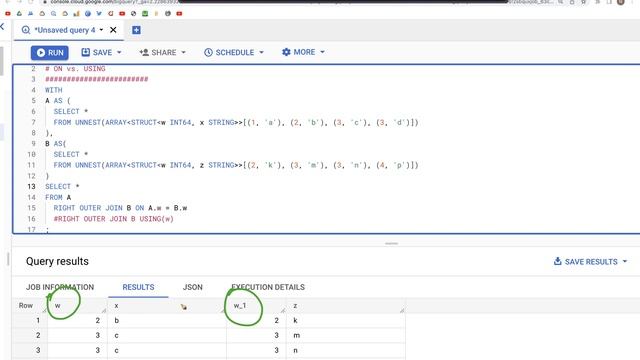Place cursor on RIGHT OUTER JOIN B ON line
The width and height of the screenshot is (640, 360).
(x=120, y=208)
